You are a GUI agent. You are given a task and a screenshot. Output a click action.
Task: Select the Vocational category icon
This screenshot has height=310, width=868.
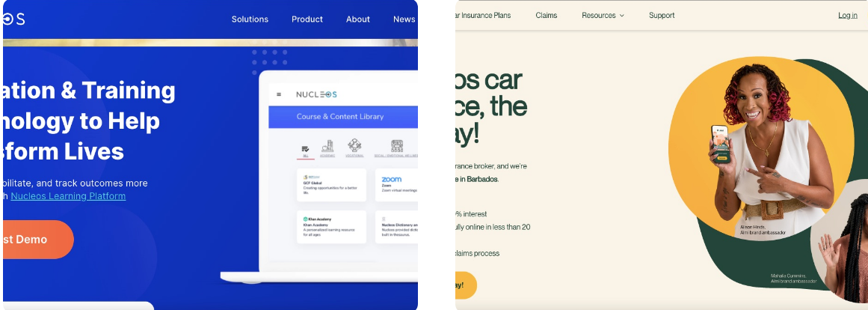click(354, 148)
